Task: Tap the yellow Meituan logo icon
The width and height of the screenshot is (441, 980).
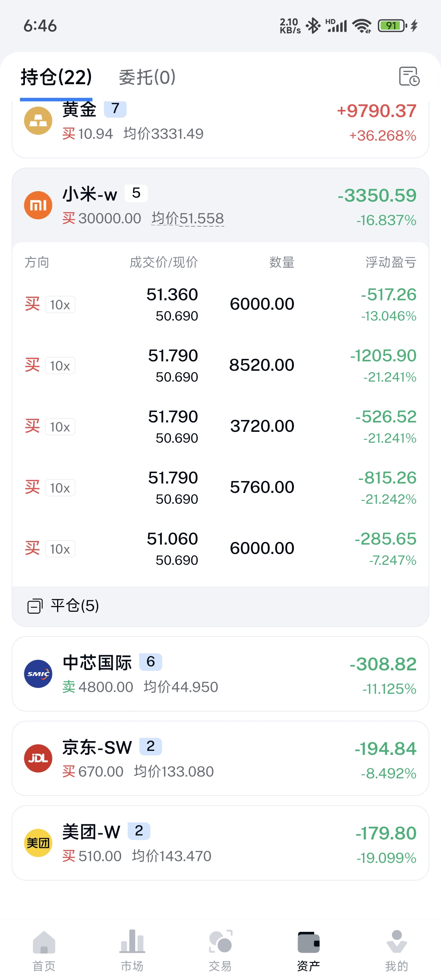Action: click(x=38, y=843)
